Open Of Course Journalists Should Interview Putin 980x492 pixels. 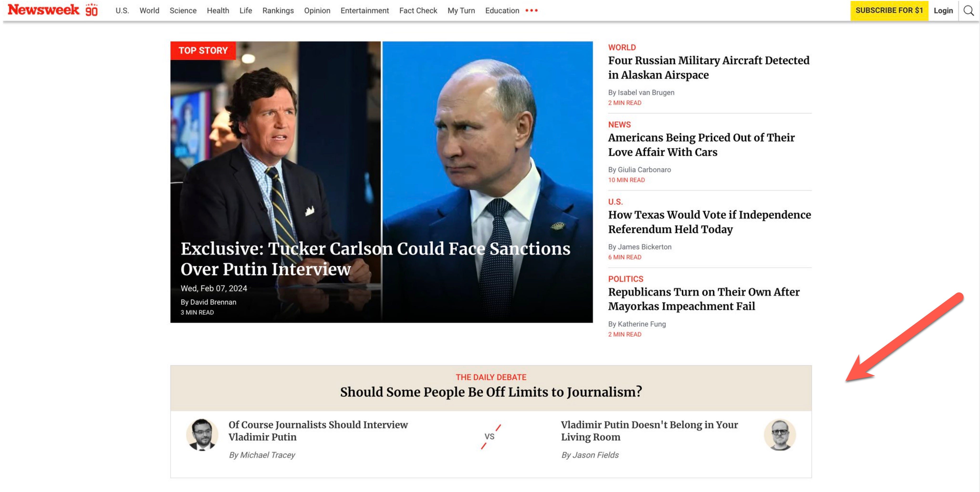point(318,431)
